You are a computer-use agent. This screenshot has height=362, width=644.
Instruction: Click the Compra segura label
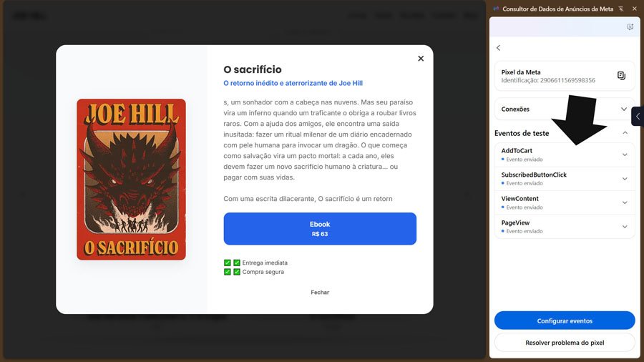pyautogui.click(x=263, y=272)
